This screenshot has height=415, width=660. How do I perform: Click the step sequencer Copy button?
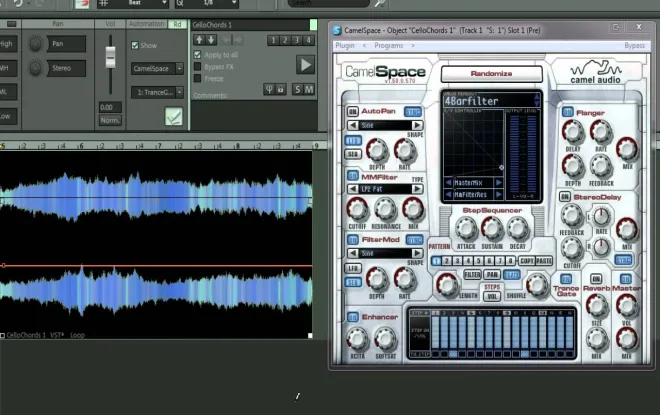coord(527,261)
